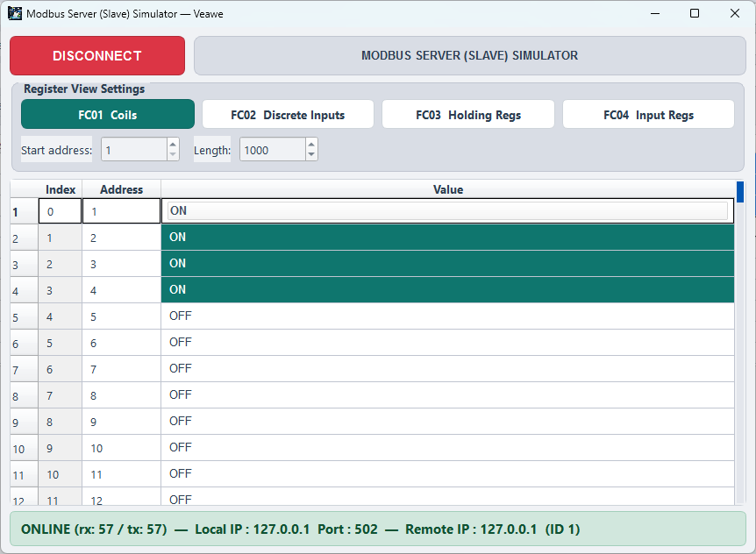Viewport: 756px width, 554px height.
Task: Increase the Start address with the up arrow
Action: point(173,144)
